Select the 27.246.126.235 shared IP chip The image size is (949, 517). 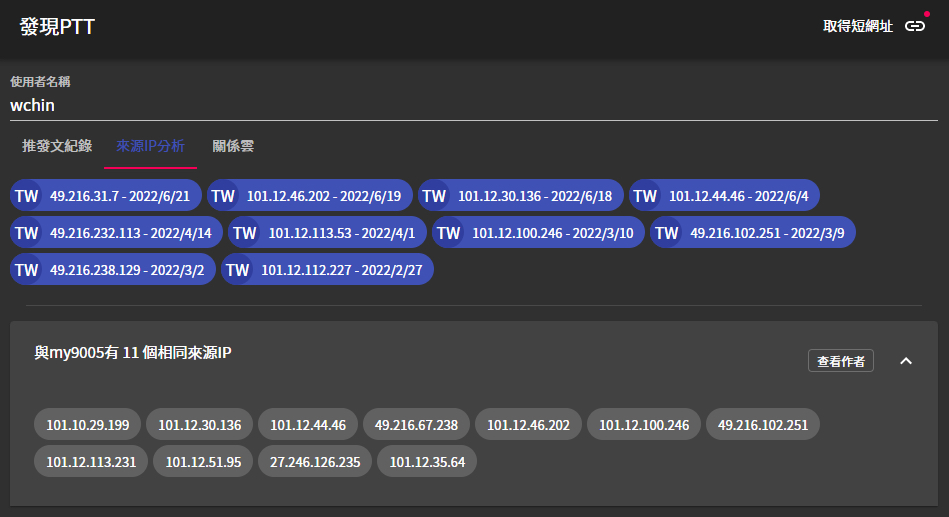click(315, 461)
